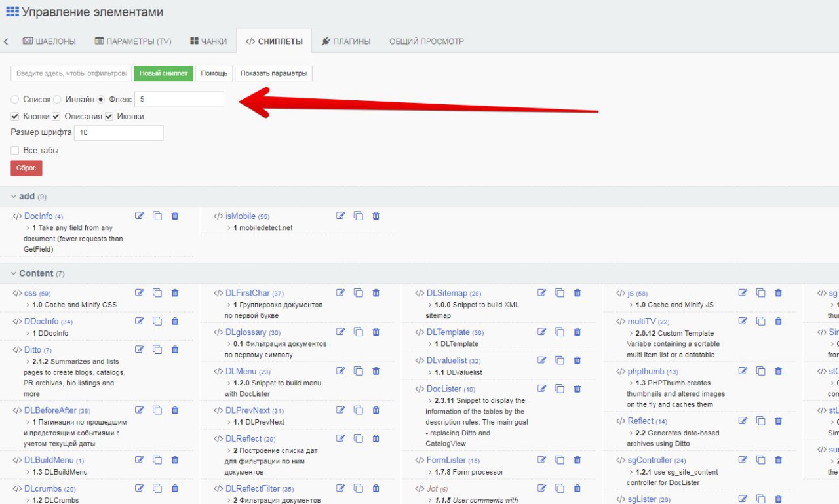Screen dimensions: 839x504
Task: Toggle the Кнопки checkbox
Action: (x=15, y=117)
